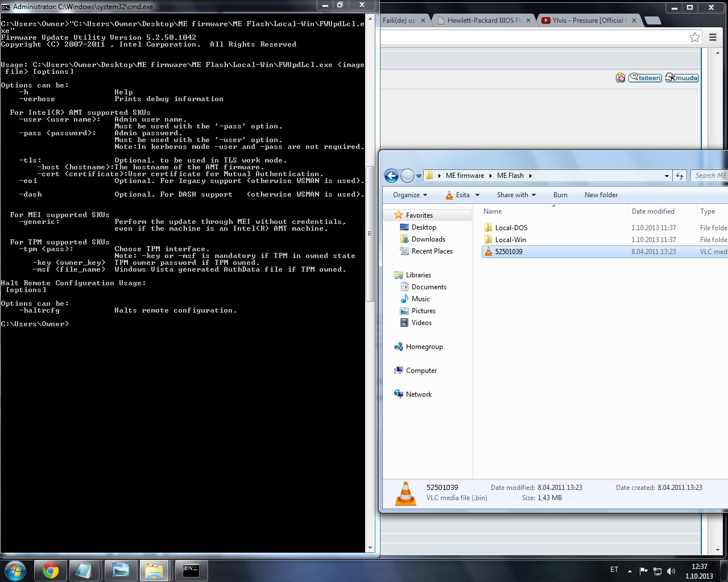Expand the Esita open-with dropdown arrow

click(477, 195)
